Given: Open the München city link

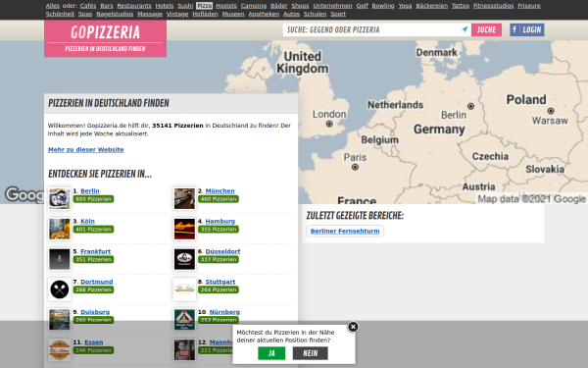Looking at the screenshot, I should (x=220, y=190).
